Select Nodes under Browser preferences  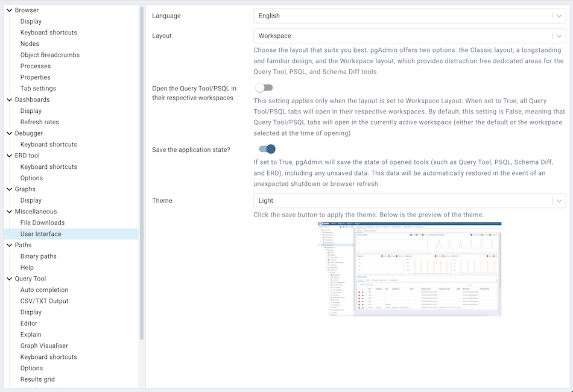tap(29, 43)
